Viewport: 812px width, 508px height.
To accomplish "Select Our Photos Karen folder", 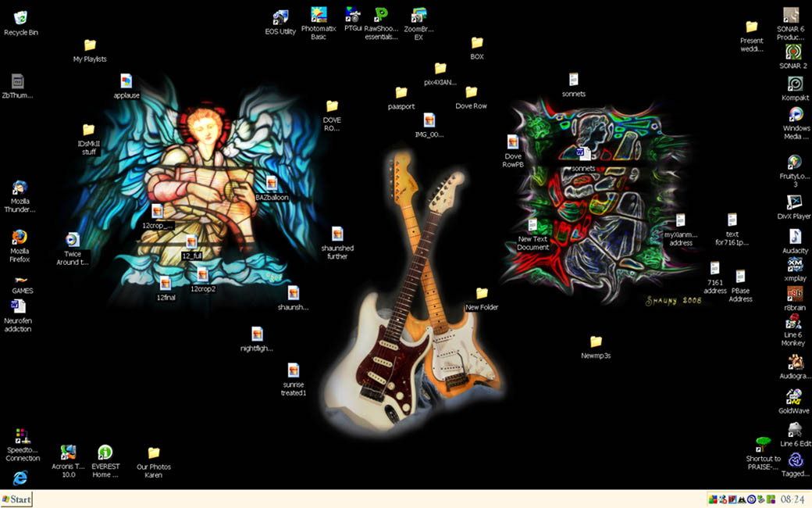I will pos(153,453).
